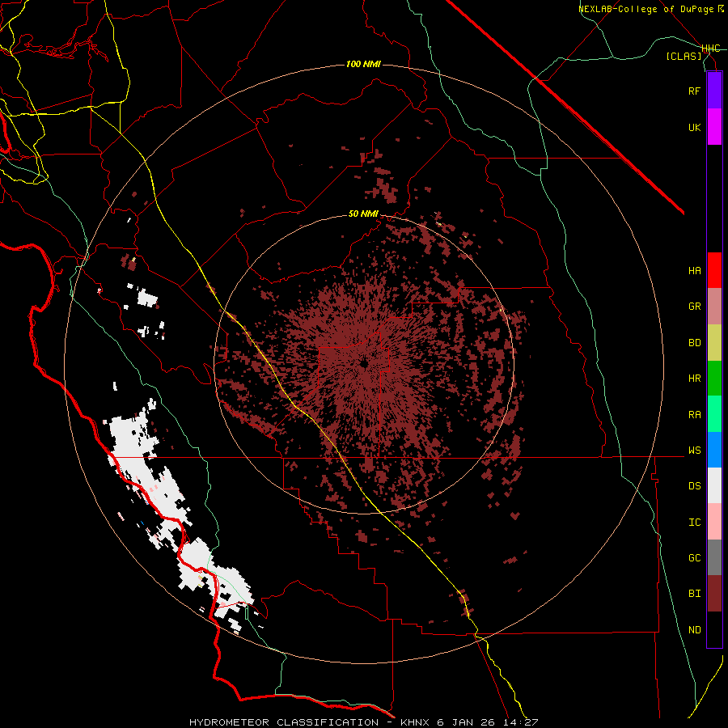Click the HR green legend swatch
This screenshot has height=728, width=728.
714,378
